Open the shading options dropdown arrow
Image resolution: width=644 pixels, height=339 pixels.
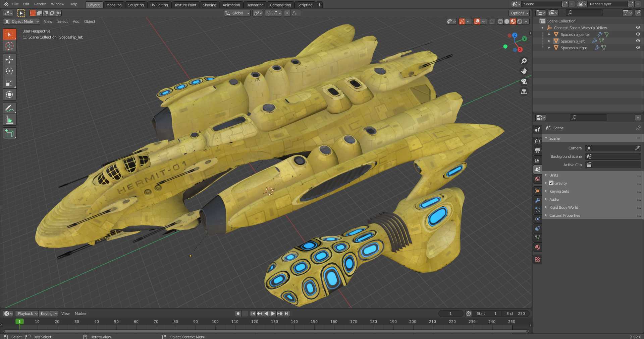(x=526, y=21)
